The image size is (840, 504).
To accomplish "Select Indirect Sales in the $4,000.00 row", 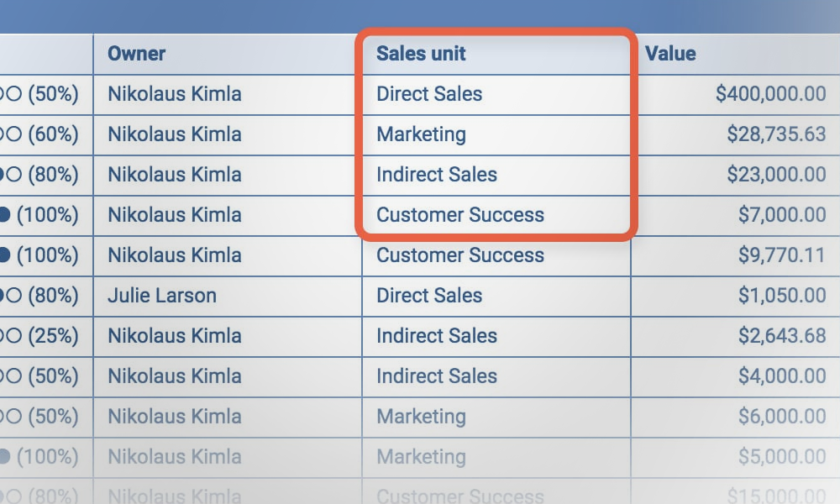I will 437,376.
